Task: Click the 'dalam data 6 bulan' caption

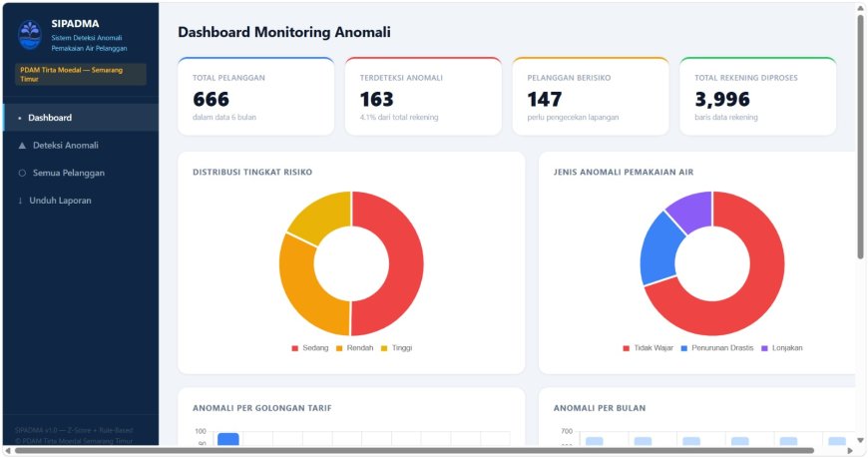Action: [x=224, y=118]
